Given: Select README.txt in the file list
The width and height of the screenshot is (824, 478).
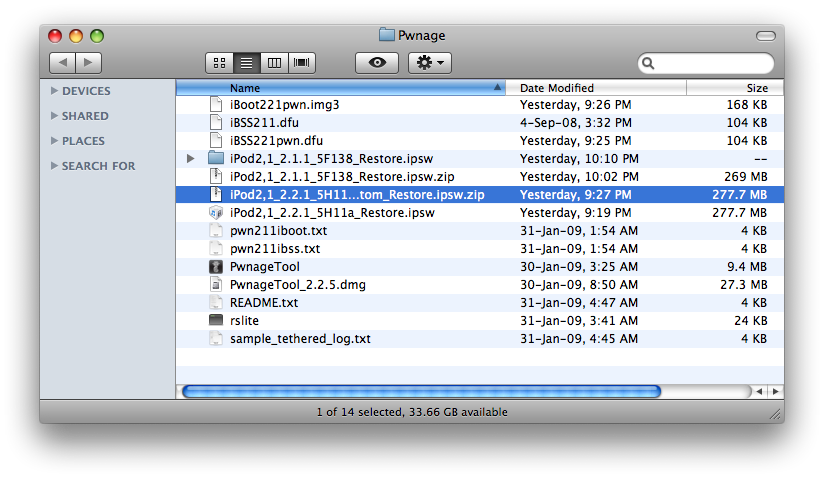Looking at the screenshot, I should (264, 303).
